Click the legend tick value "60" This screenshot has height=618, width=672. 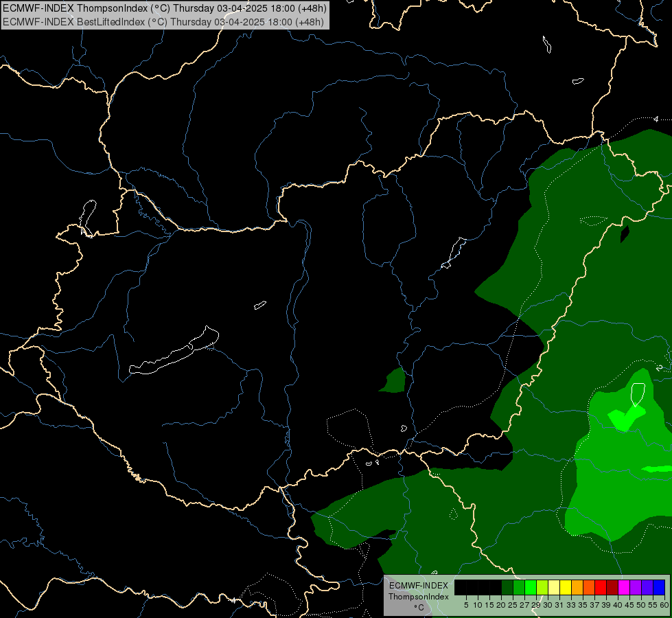pos(664,605)
